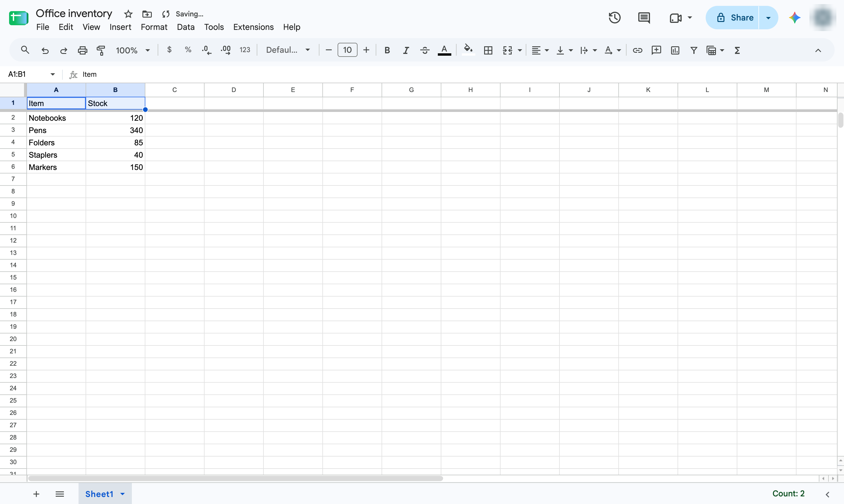Open the fill color picker
This screenshot has width=844, height=504.
tap(468, 50)
